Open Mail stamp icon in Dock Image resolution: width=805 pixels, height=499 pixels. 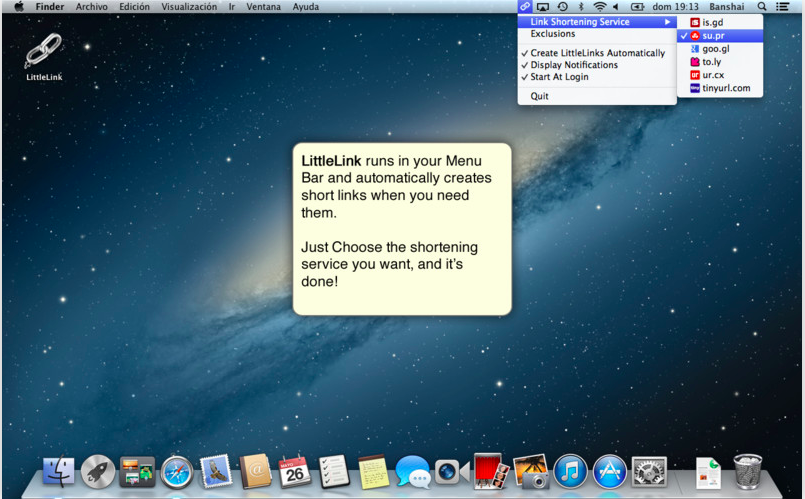click(x=216, y=471)
